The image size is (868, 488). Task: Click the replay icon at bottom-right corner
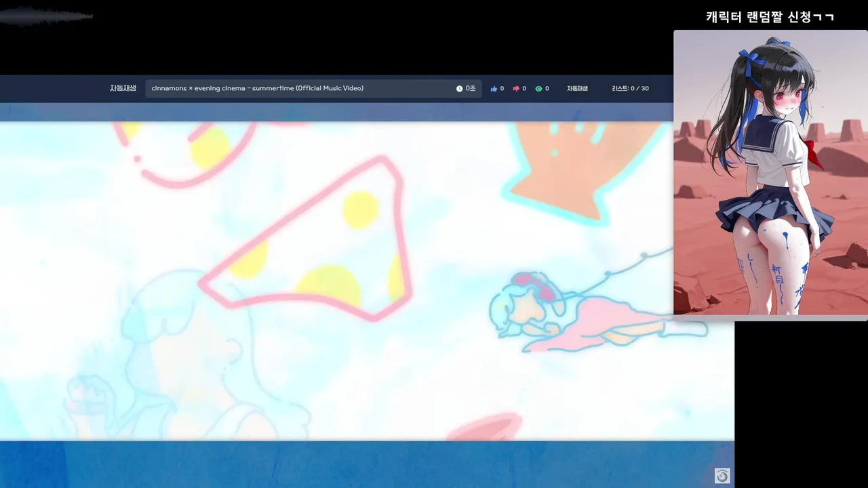click(722, 476)
